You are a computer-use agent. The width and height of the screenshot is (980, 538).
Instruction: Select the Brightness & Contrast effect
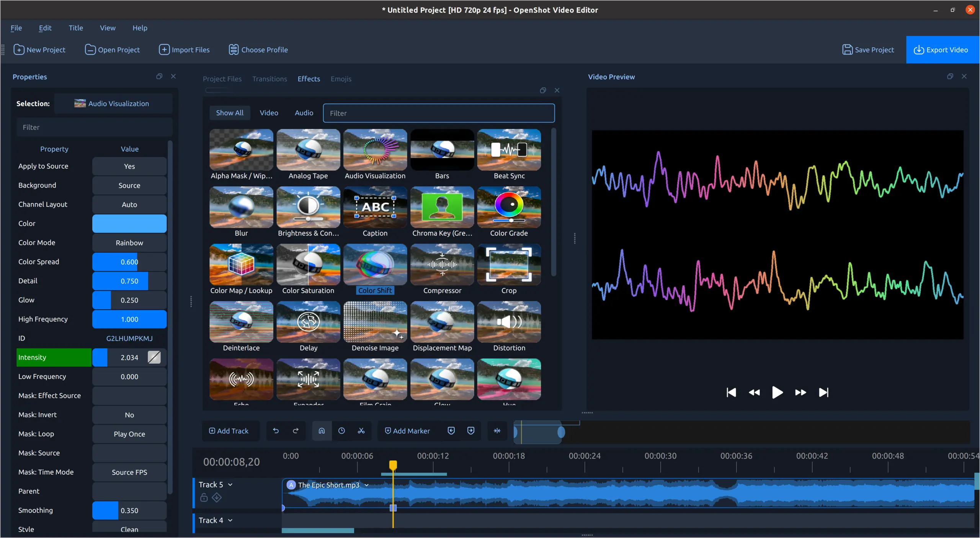(308, 212)
